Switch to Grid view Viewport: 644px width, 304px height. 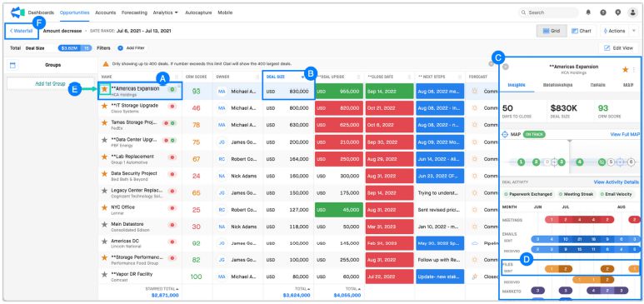[552, 31]
